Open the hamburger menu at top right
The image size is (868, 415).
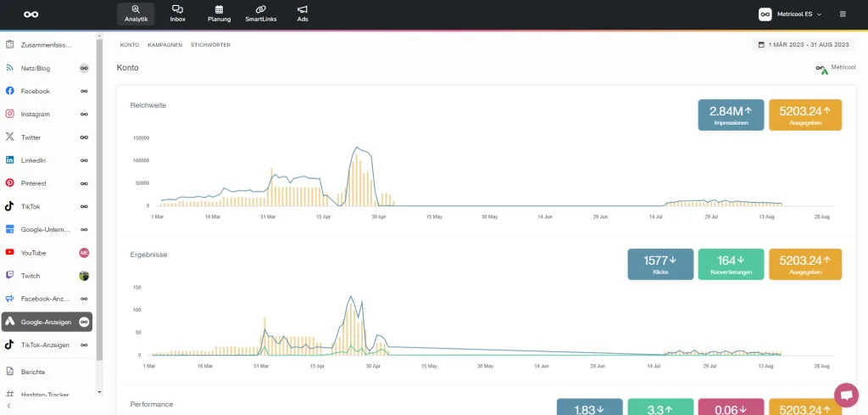842,14
